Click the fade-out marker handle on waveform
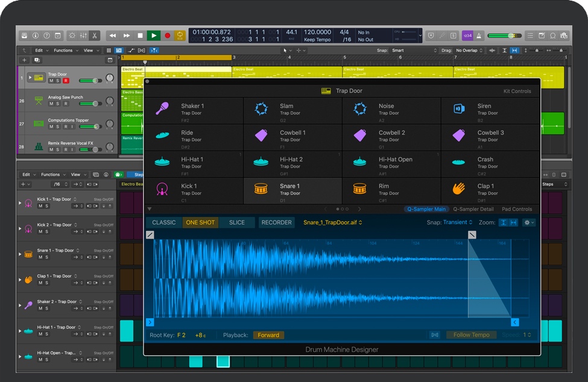588x382 pixels. pos(472,234)
